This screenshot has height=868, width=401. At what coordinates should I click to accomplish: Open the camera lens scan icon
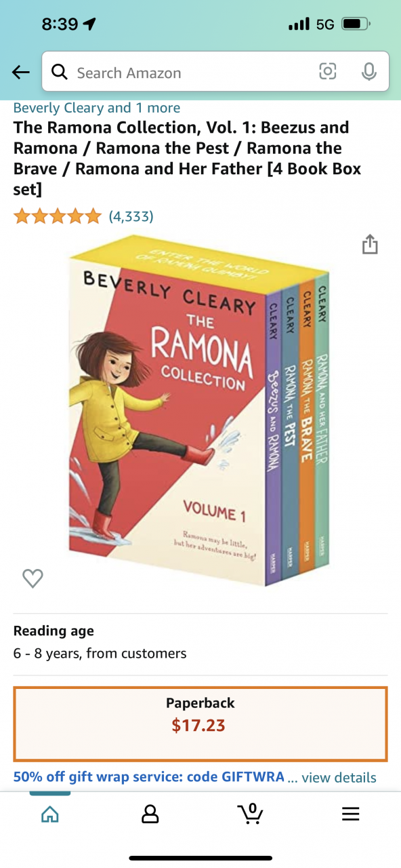pyautogui.click(x=328, y=71)
